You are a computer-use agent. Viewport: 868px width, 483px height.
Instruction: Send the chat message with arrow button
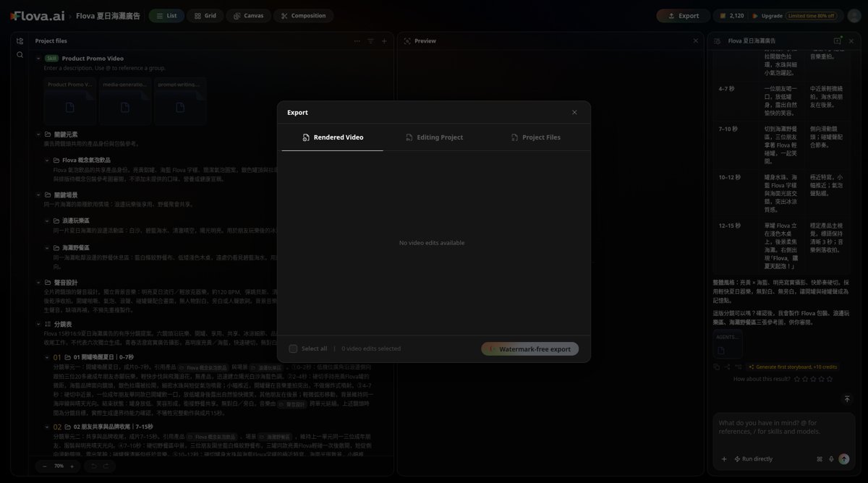pos(844,459)
